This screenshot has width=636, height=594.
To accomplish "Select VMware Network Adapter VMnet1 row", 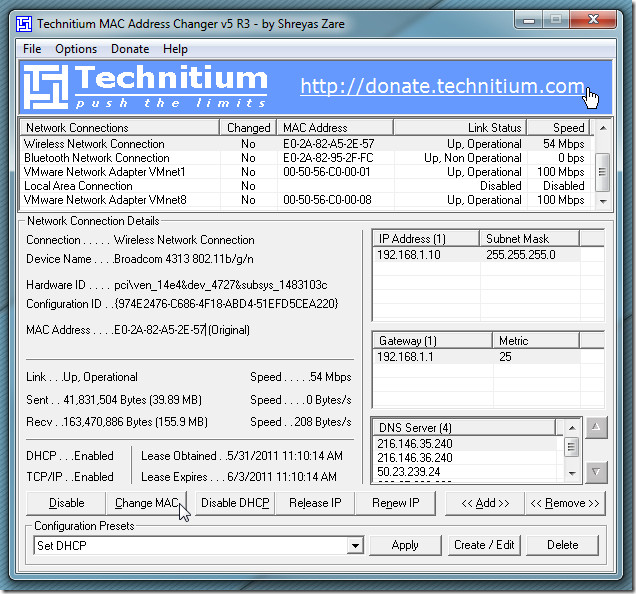I will (305, 172).
